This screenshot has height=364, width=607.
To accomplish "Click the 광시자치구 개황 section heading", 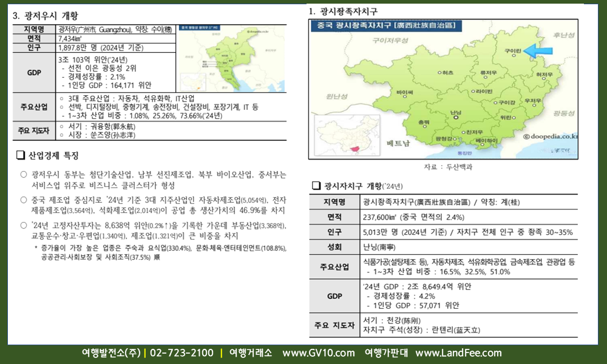I will tap(363, 186).
